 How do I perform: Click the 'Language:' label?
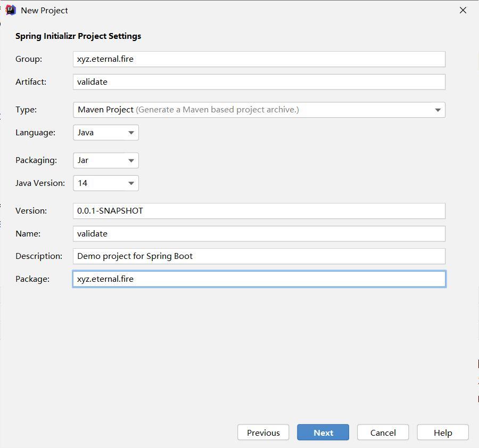(x=36, y=133)
